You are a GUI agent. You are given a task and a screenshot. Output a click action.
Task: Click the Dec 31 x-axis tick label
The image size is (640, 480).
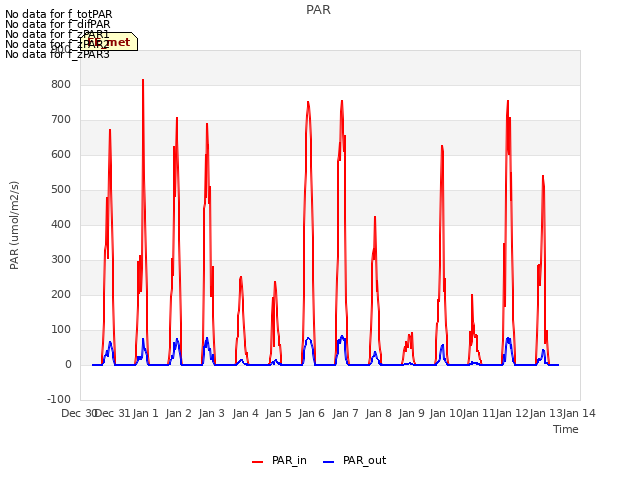tap(112, 413)
